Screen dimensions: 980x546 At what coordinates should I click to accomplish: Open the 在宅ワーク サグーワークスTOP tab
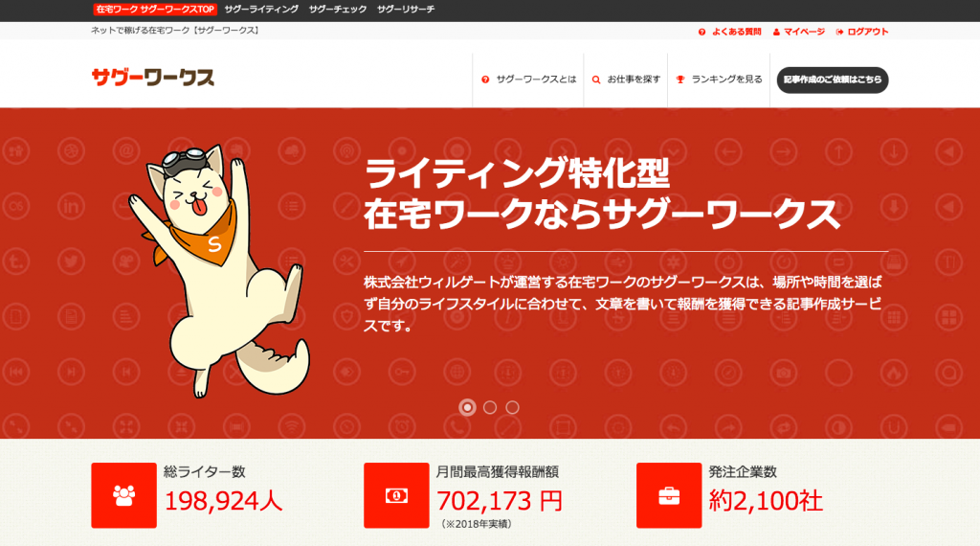point(155,10)
